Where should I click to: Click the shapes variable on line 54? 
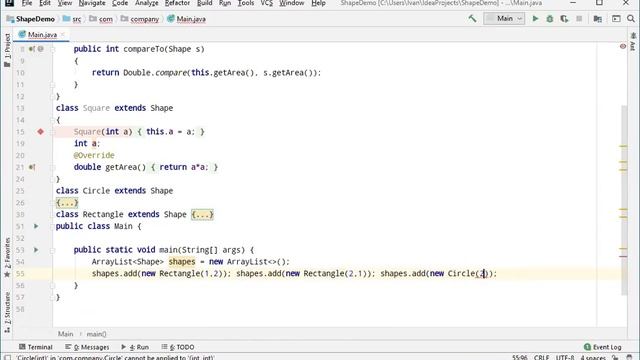tap(182, 262)
